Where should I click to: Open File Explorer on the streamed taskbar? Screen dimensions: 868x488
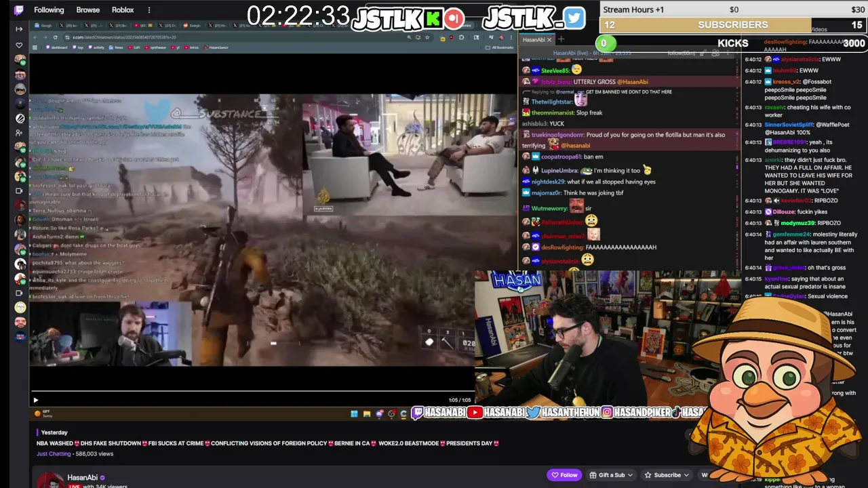[367, 413]
